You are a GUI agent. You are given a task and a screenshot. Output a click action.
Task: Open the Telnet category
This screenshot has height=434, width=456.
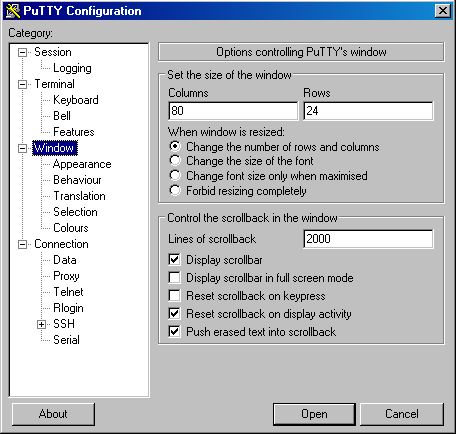(68, 292)
